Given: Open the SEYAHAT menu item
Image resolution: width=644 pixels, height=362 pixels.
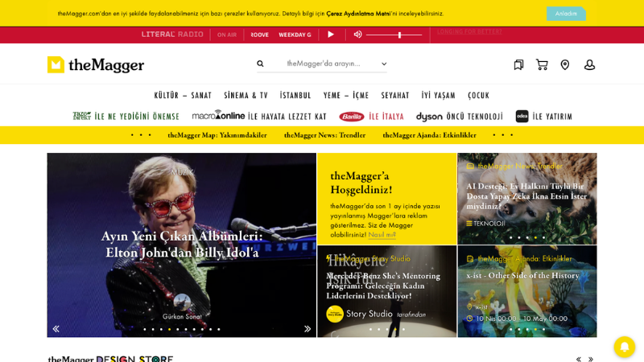Looking at the screenshot, I should coord(395,95).
